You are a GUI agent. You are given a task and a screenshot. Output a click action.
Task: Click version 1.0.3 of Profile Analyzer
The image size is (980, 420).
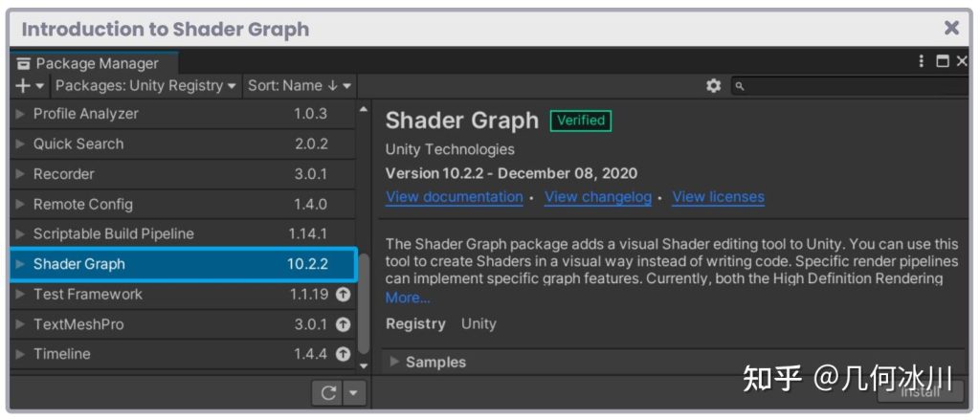(x=311, y=114)
